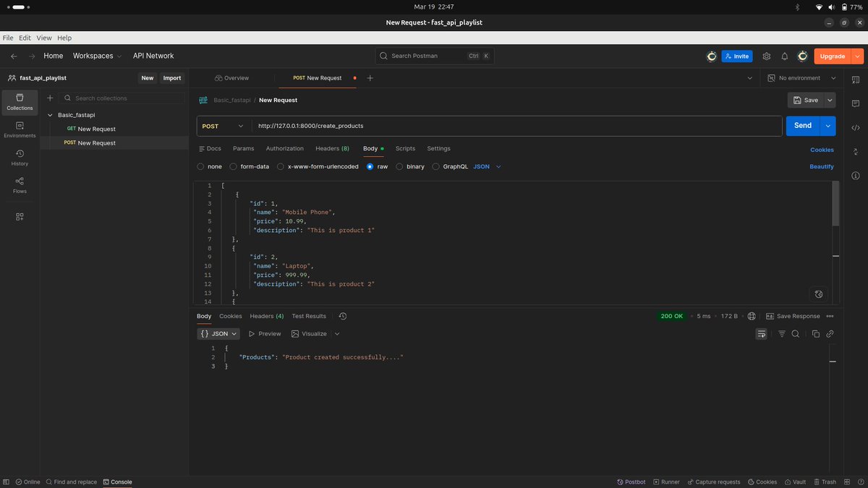Click the plus icon to create a collection
868x488 pixels.
[x=50, y=98]
